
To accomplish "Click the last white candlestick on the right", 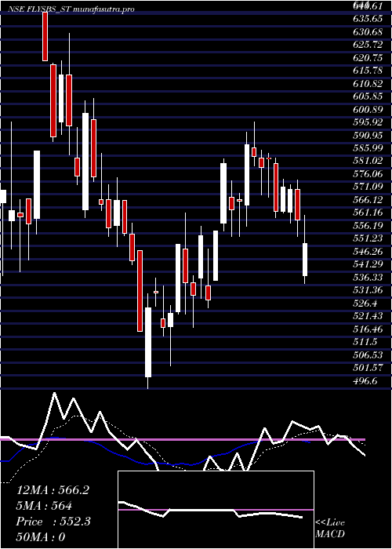I will pos(305,259).
